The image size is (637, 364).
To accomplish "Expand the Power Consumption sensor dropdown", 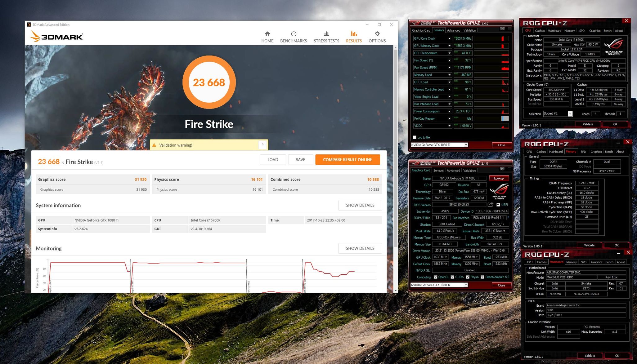I will point(449,111).
